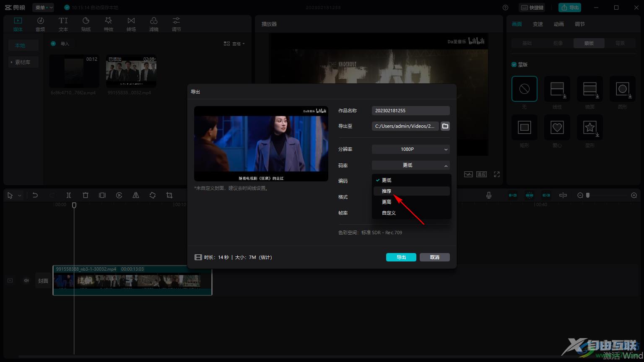Screen dimensions: 644x362
Task: Select the 镜面 mirror mask
Action: point(590,89)
